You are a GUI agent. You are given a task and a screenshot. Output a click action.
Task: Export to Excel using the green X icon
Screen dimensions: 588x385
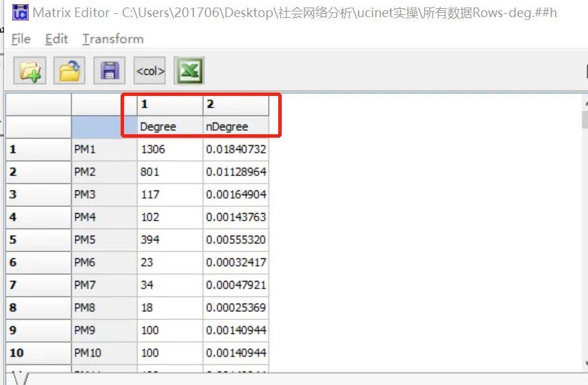click(189, 71)
